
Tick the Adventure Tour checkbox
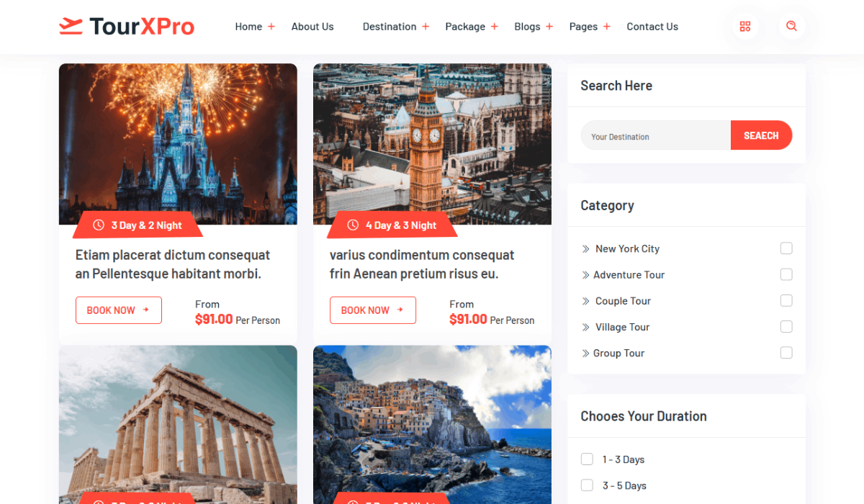(786, 274)
